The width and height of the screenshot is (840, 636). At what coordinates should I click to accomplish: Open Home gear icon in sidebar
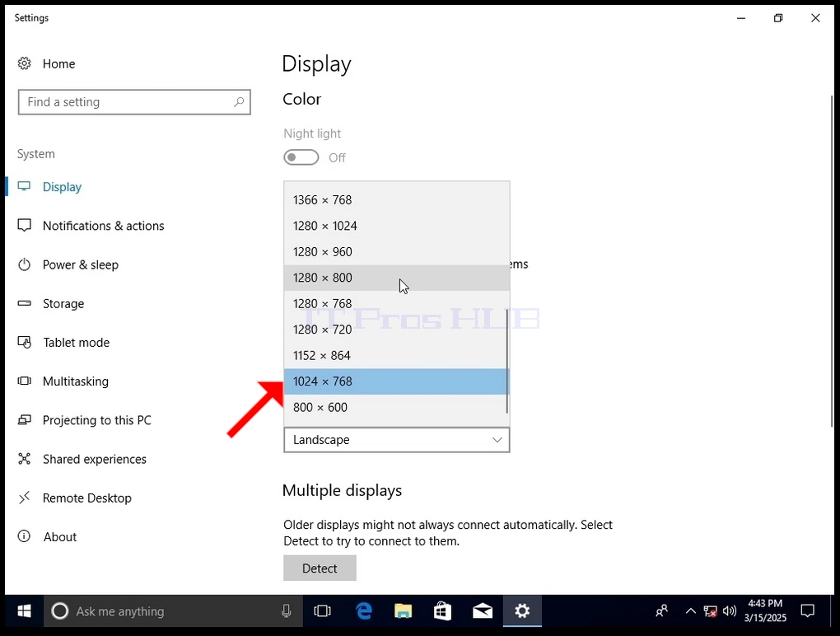pyautogui.click(x=24, y=63)
